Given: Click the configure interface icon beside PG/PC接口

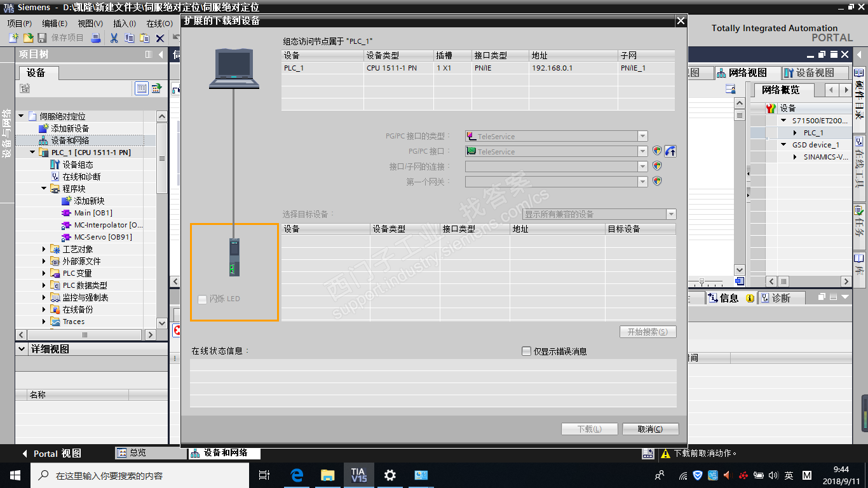Looking at the screenshot, I should click(670, 151).
